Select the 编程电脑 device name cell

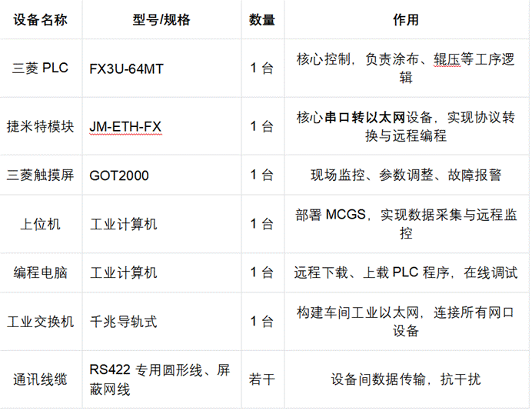coord(41,272)
